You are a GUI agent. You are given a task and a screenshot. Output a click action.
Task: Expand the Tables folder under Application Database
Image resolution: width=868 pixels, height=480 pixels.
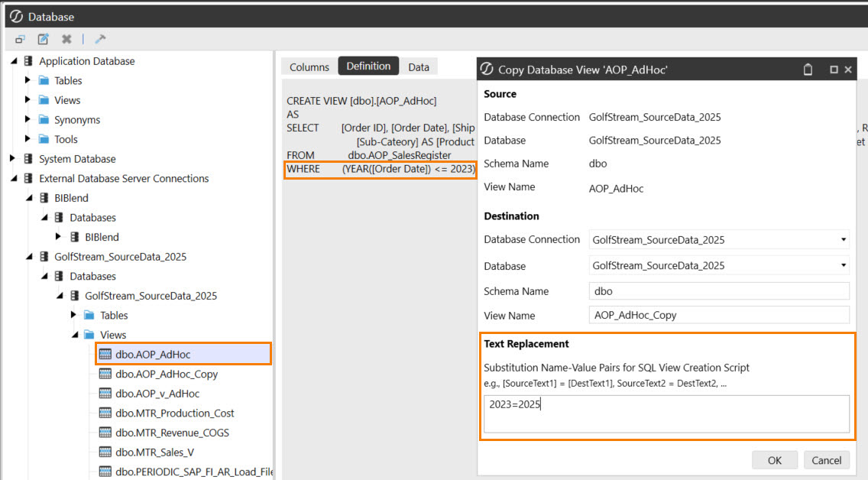point(28,80)
